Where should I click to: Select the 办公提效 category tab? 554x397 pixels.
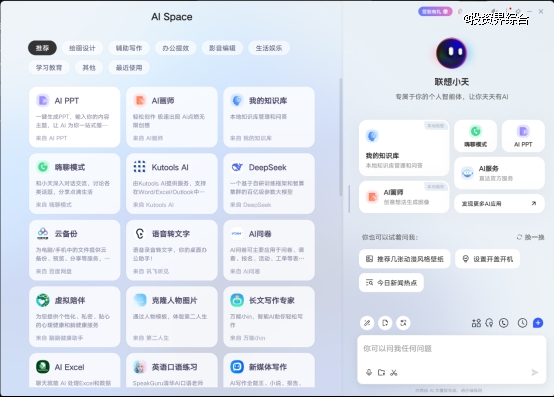[176, 48]
